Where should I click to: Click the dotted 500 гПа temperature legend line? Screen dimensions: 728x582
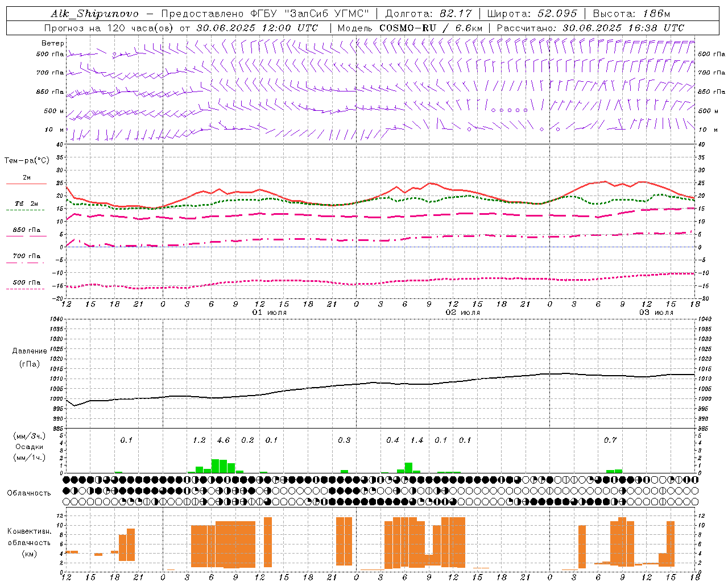pos(25,289)
